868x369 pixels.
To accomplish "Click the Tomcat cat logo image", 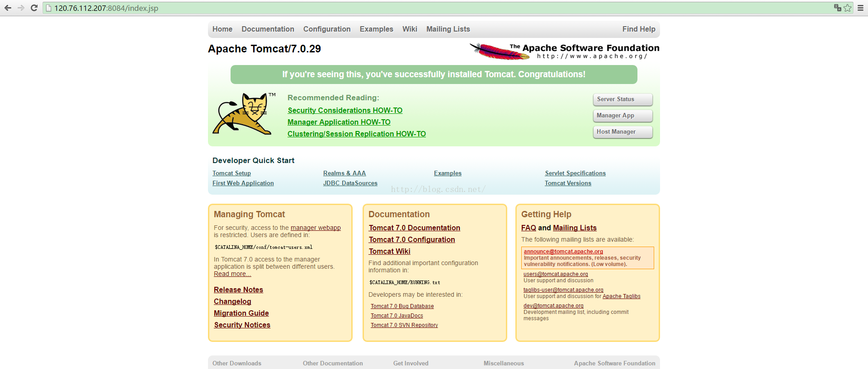I will 244,114.
